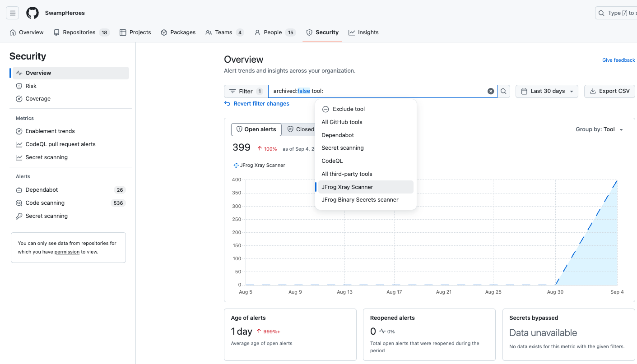Clear the filter text with X icon
This screenshot has height=364, width=637.
[491, 91]
